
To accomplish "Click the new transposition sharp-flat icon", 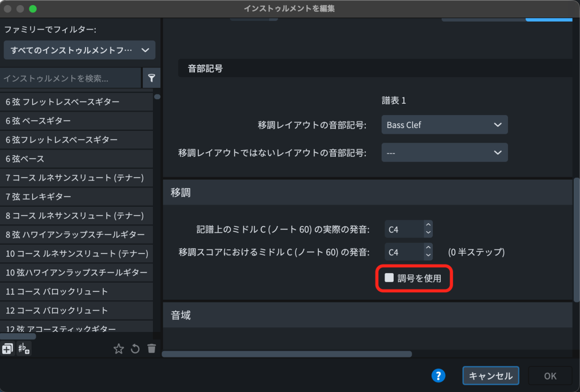I will pos(23,349).
